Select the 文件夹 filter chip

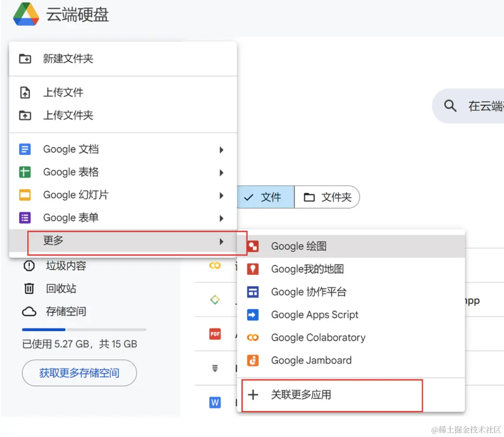327,197
